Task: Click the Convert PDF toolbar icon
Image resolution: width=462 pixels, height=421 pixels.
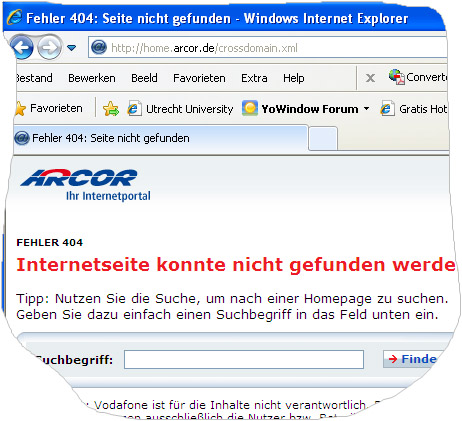Action: [397, 77]
